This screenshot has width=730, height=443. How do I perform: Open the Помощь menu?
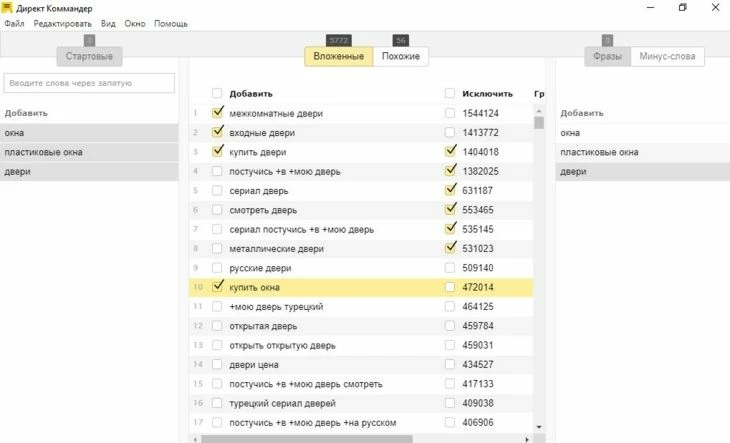click(171, 23)
